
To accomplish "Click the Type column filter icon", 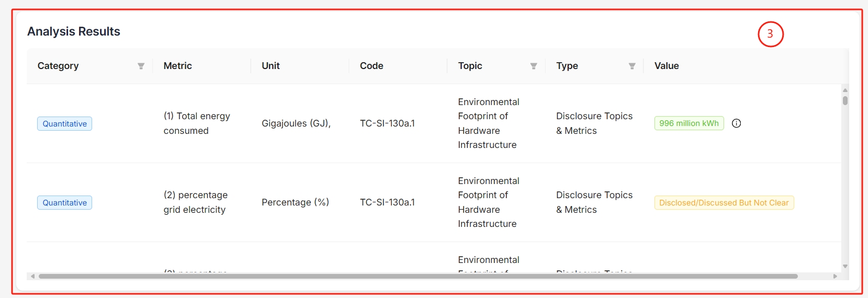I will tap(632, 66).
